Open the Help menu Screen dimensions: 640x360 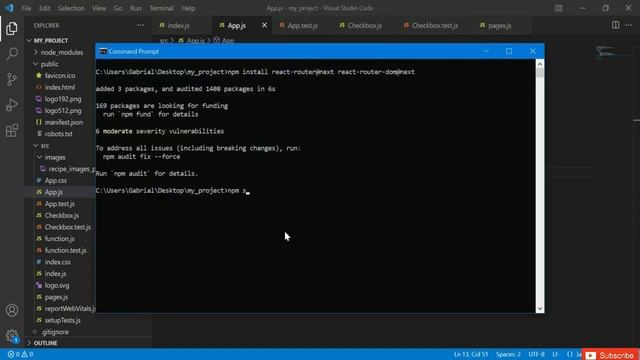188,8
